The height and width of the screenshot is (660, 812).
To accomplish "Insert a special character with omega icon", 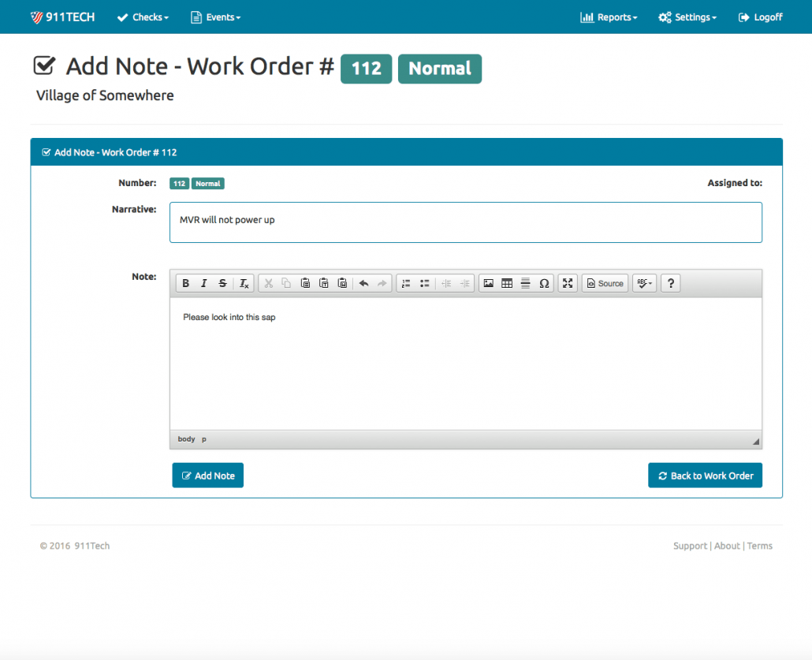I will pos(544,284).
